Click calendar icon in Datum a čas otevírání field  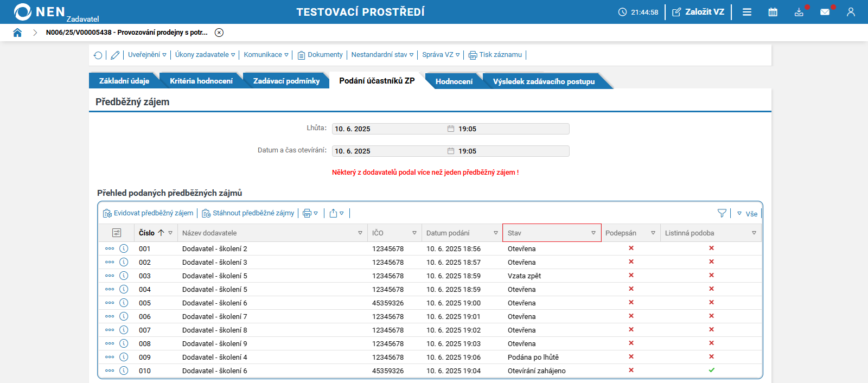coord(450,151)
